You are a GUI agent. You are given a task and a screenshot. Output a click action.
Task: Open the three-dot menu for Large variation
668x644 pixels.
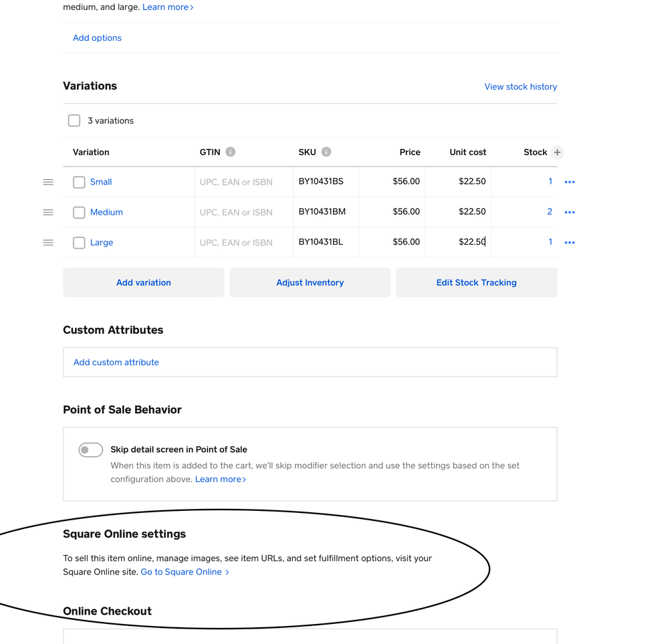pyautogui.click(x=570, y=242)
